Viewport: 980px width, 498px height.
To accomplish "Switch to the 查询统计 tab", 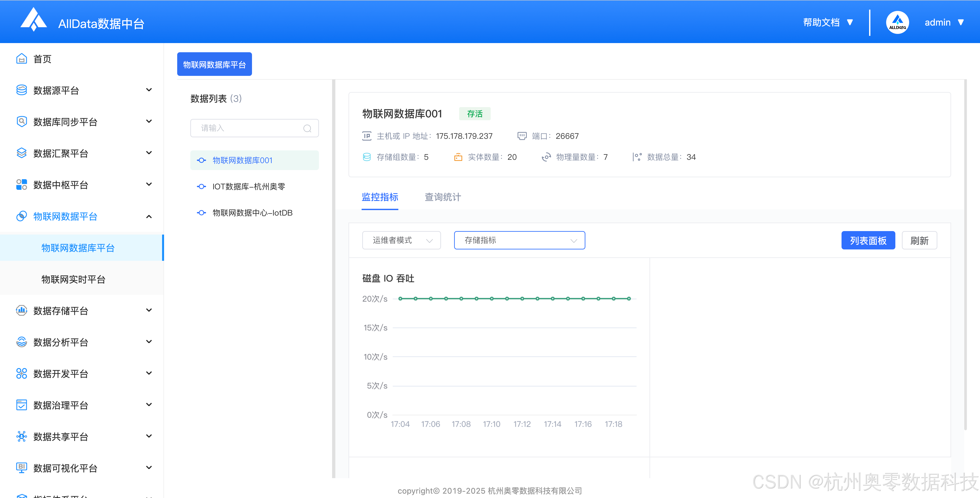I will coord(443,197).
